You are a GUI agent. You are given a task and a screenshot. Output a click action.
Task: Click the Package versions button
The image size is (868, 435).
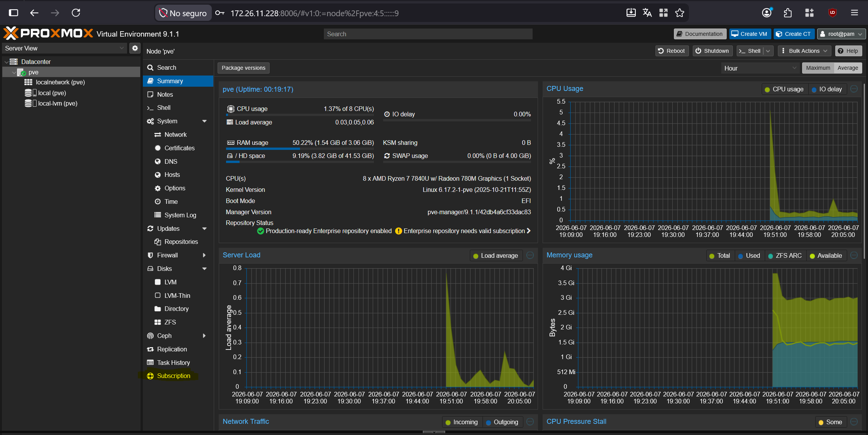(243, 68)
